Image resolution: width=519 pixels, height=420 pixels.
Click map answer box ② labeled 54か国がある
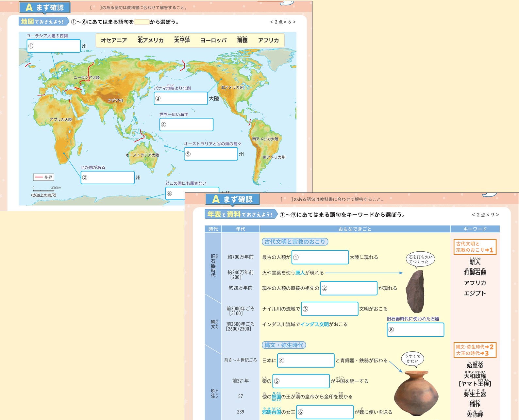(x=108, y=177)
